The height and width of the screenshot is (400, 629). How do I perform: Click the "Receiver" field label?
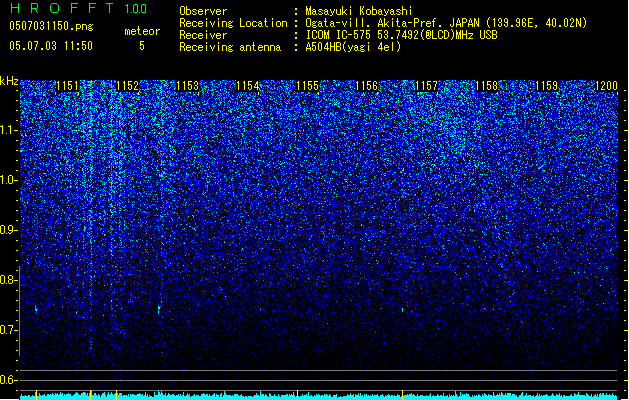pyautogui.click(x=203, y=35)
